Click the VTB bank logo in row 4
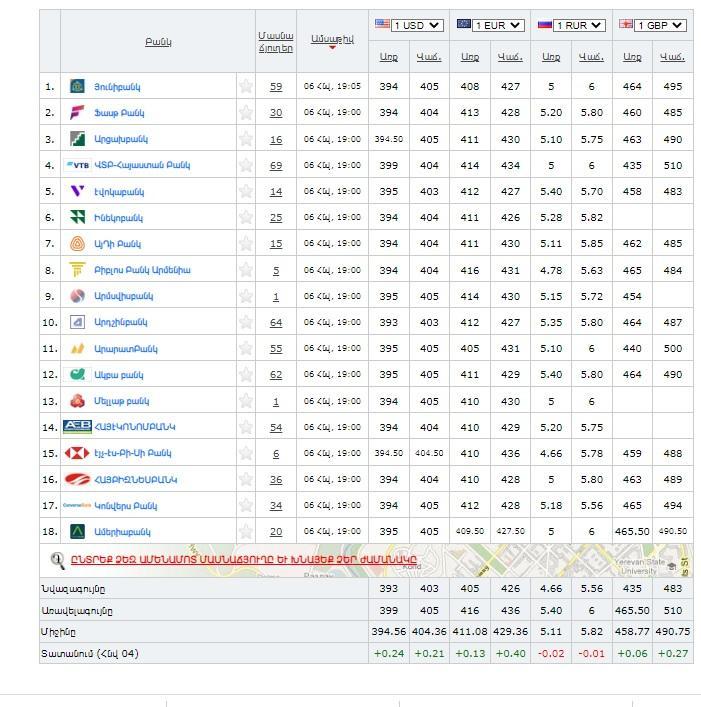Screen dimensions: 701x707 (x=77, y=165)
